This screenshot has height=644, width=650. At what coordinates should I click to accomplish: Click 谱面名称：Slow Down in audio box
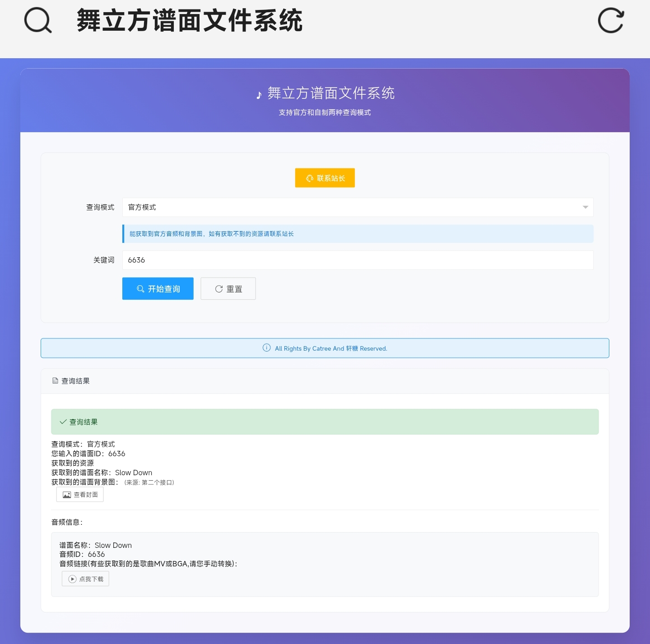coord(96,545)
